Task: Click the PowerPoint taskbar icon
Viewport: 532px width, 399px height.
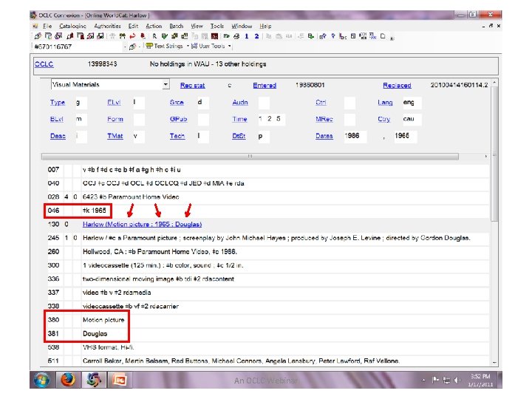Action: pos(120,380)
